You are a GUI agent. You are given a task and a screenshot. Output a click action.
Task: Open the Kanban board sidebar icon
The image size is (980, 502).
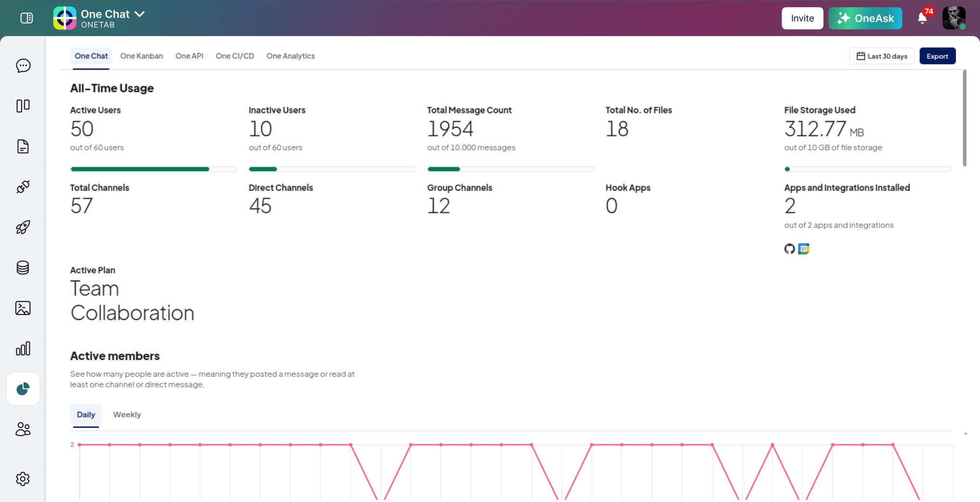click(x=23, y=106)
